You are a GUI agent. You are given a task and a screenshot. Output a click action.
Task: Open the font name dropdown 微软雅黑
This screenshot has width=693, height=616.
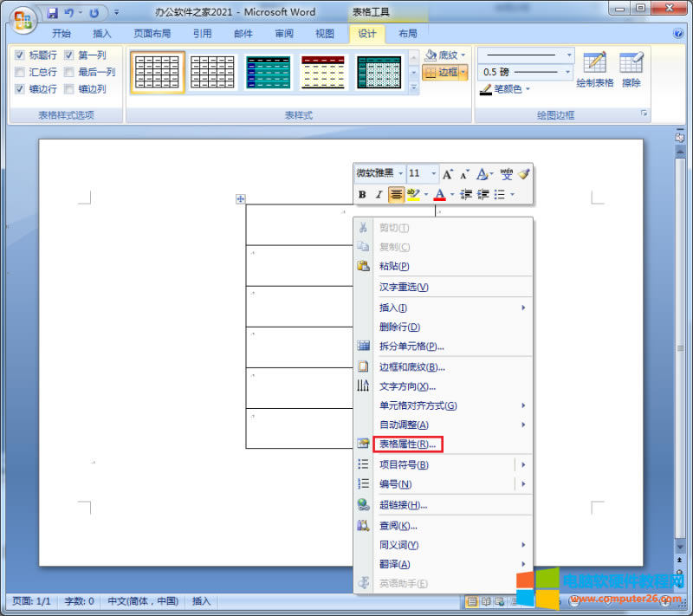pos(400,173)
